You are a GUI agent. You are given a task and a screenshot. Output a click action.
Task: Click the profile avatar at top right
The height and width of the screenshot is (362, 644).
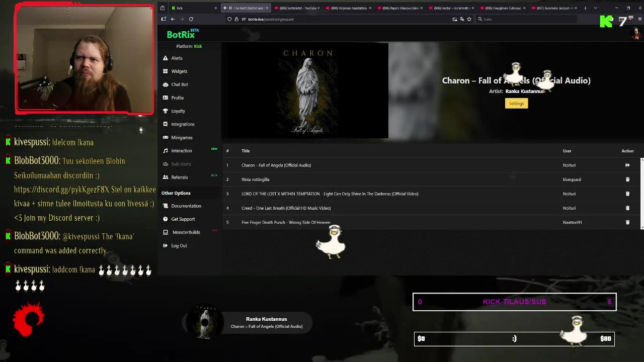pos(636,34)
